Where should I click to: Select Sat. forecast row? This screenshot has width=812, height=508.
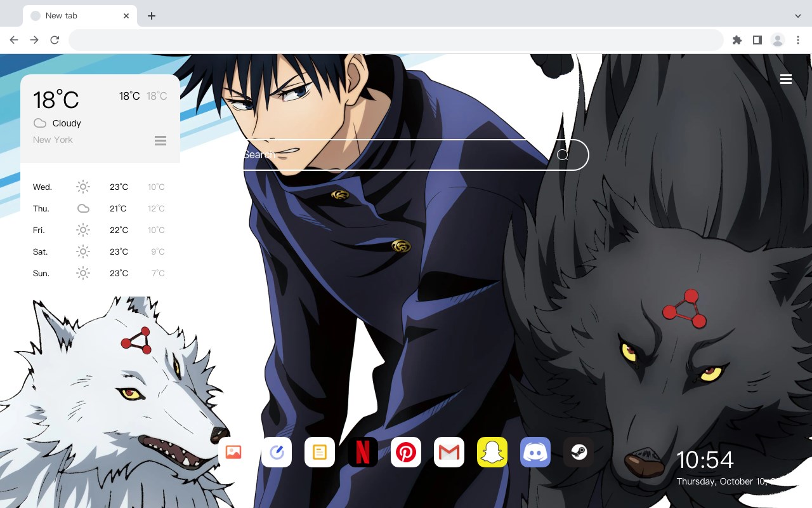(100, 251)
